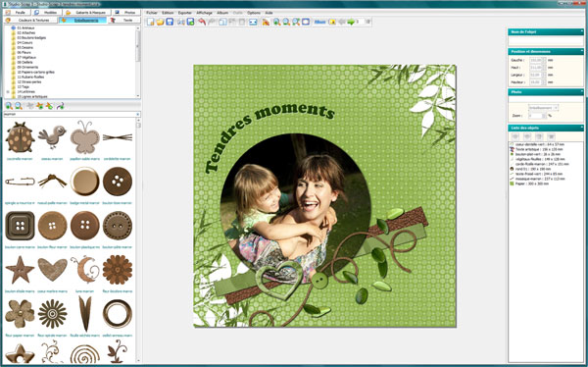Click the Zoom out magnifier in main toolbar

(x=286, y=22)
